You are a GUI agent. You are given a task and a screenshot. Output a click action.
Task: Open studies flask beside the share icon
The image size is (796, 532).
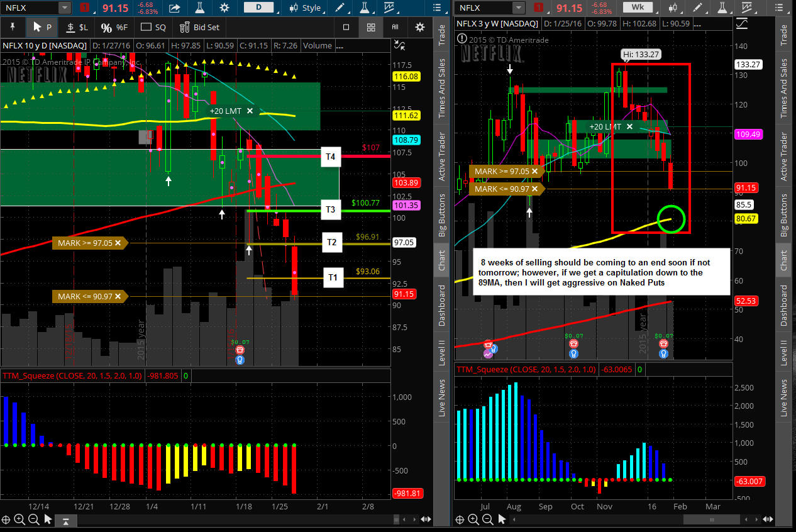pyautogui.click(x=200, y=8)
